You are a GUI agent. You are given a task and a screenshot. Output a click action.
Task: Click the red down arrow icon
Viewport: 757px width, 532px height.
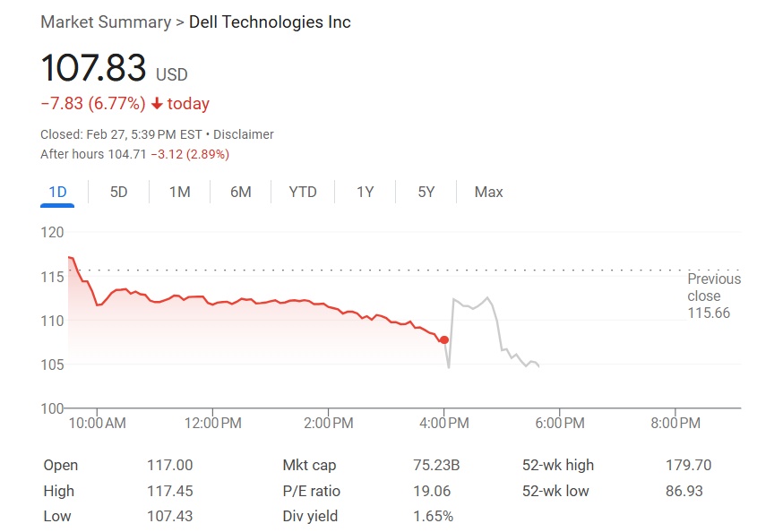[x=157, y=104]
